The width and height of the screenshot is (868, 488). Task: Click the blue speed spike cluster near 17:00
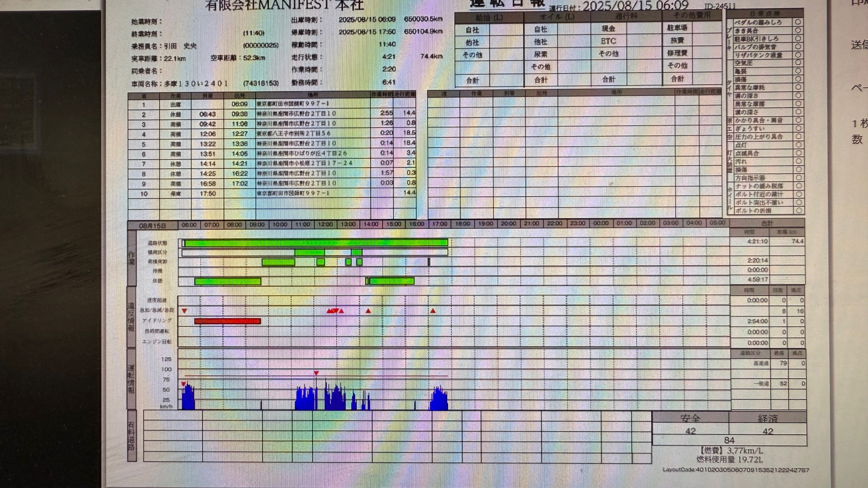(x=439, y=399)
